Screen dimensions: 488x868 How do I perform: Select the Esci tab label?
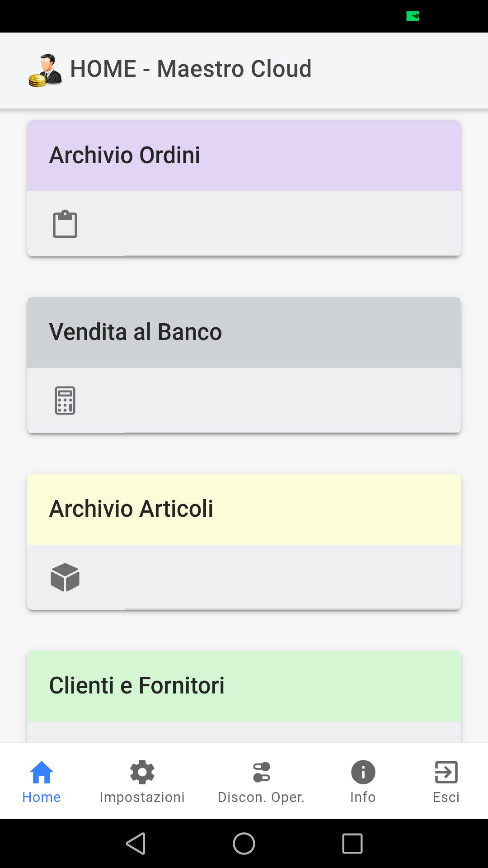pos(446,797)
